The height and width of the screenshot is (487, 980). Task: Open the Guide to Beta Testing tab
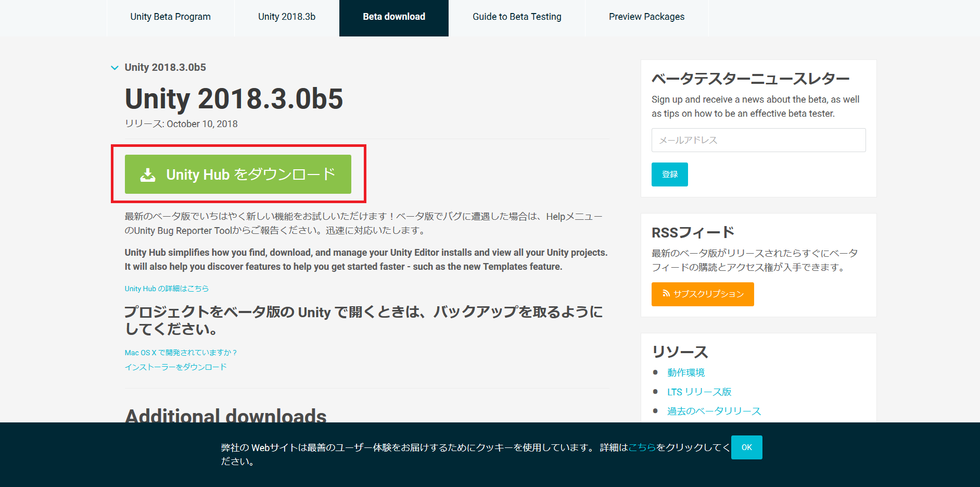pos(517,17)
